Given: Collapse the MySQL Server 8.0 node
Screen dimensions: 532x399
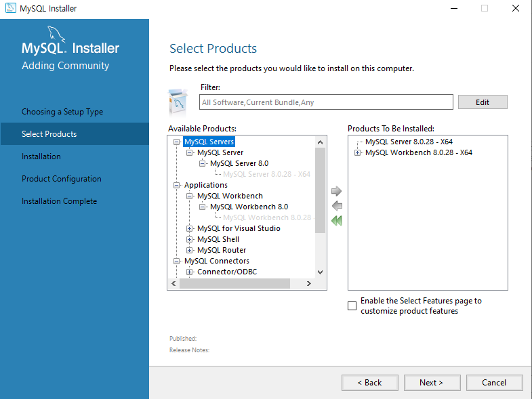Looking at the screenshot, I should (202, 163).
